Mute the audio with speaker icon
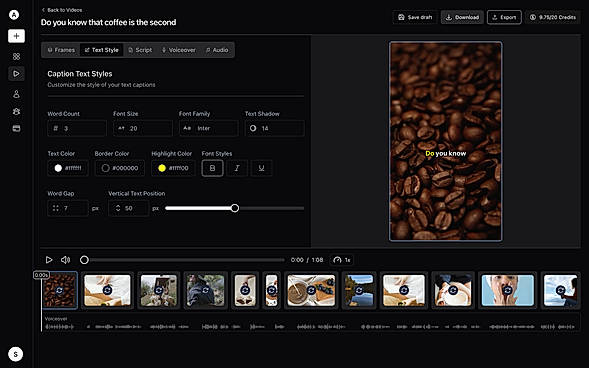 click(65, 260)
